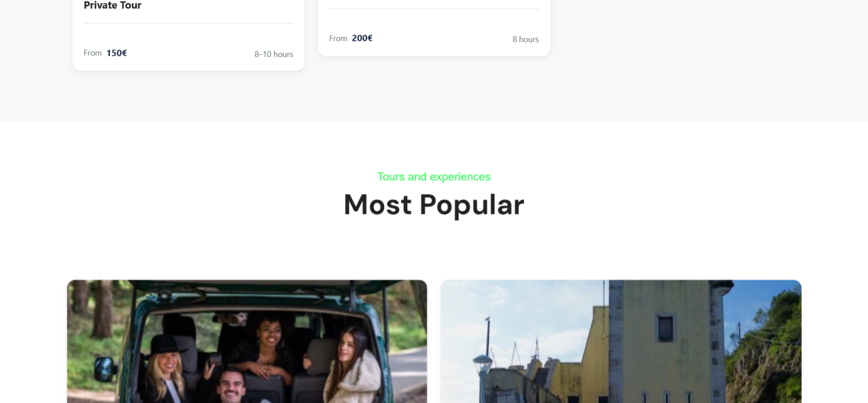This screenshot has width=868, height=403.
Task: Click the From label beside 200€
Action: [x=338, y=38]
